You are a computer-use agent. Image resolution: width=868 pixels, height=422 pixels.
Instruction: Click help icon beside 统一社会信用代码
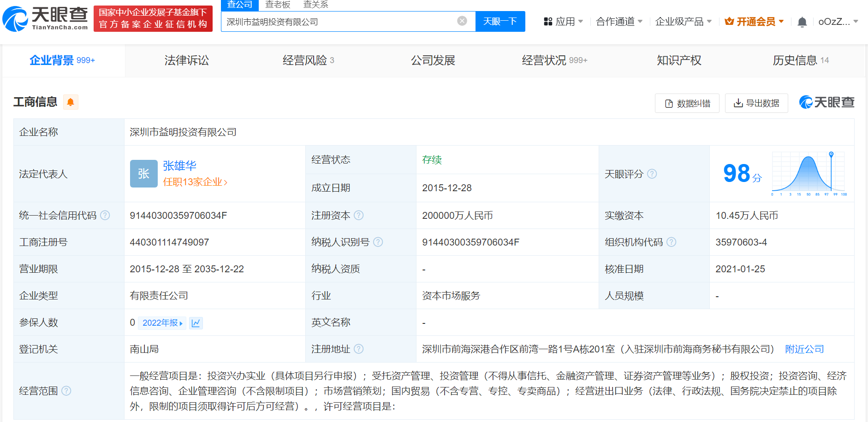click(x=105, y=216)
